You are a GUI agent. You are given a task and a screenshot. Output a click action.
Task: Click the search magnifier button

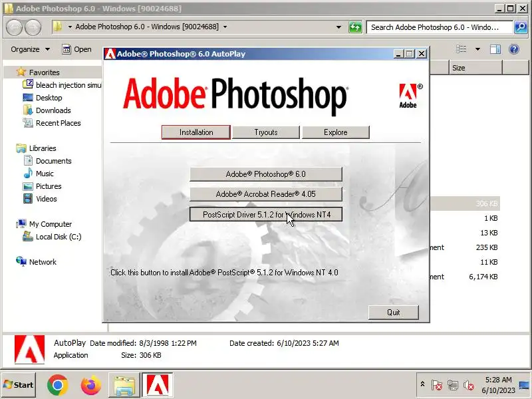click(x=521, y=27)
